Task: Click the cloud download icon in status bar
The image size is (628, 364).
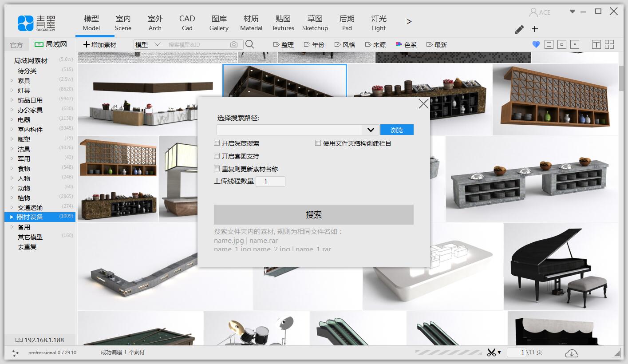Action: tap(572, 353)
